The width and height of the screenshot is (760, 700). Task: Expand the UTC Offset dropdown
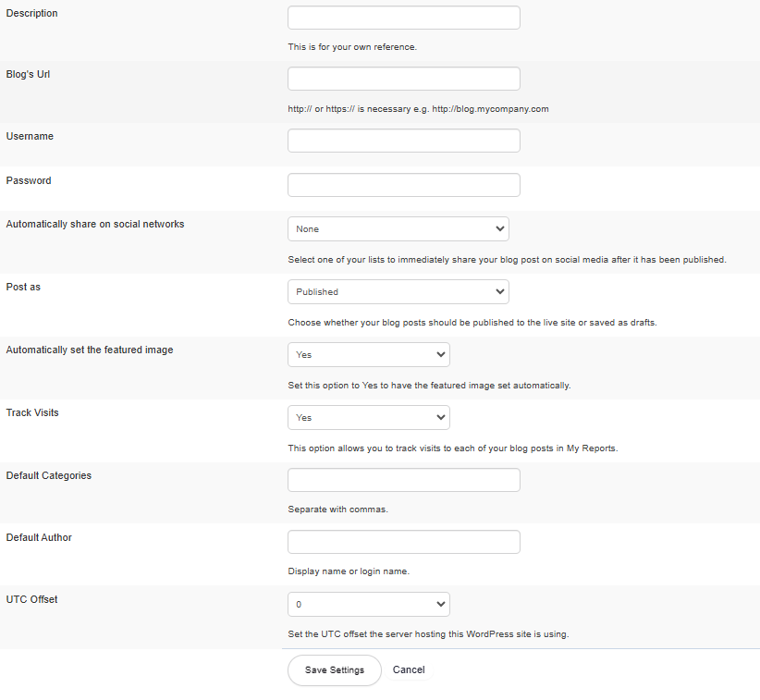pyautogui.click(x=369, y=605)
